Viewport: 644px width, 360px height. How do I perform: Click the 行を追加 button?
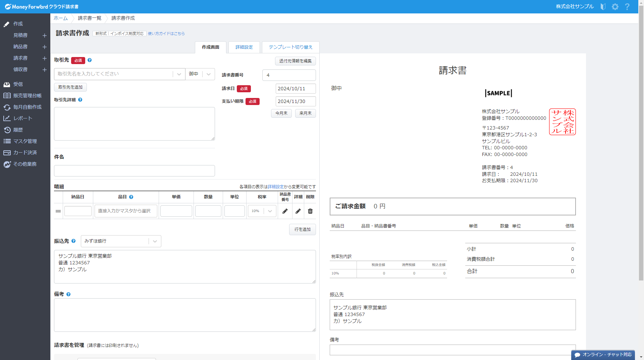(x=302, y=229)
